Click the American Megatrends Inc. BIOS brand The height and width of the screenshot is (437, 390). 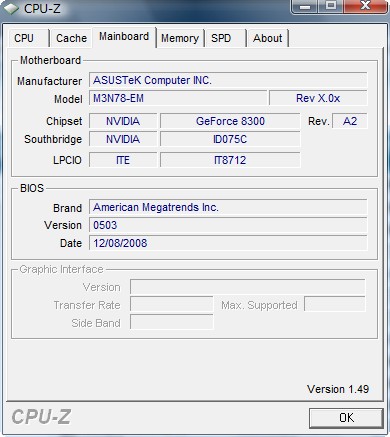228,207
